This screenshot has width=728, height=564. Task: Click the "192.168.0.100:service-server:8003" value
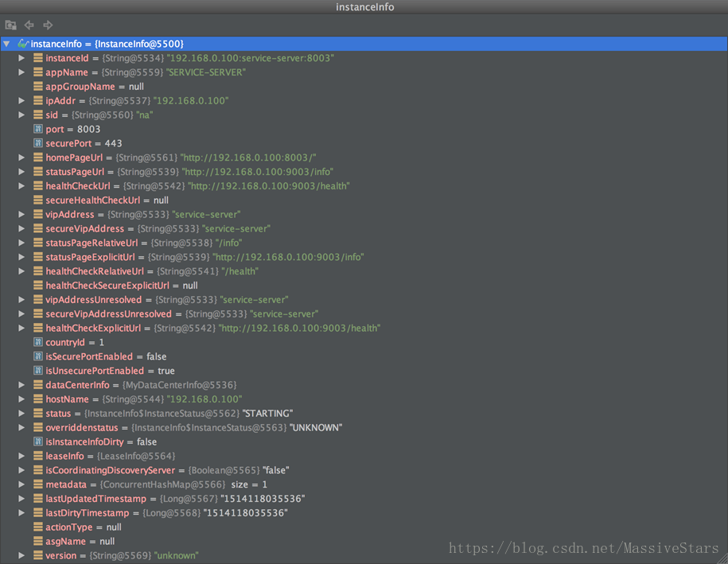click(251, 58)
